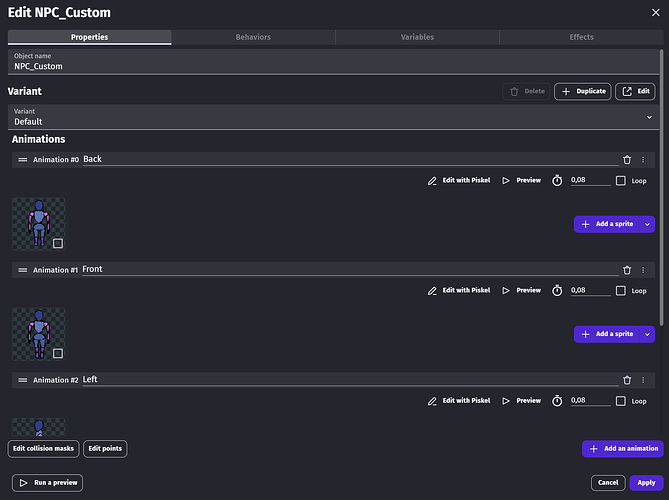This screenshot has height=500, width=669.
Task: Open more options for Left animation
Action: (643, 380)
